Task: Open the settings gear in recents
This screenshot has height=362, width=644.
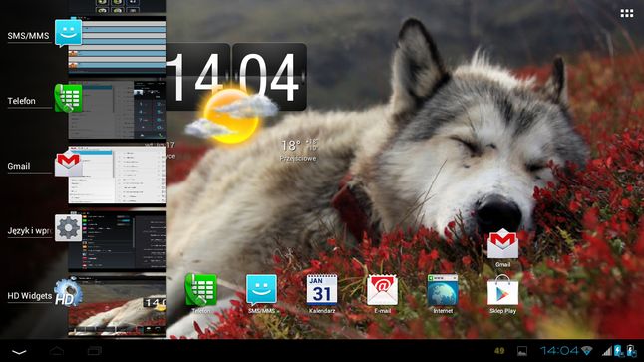Action: click(x=68, y=228)
